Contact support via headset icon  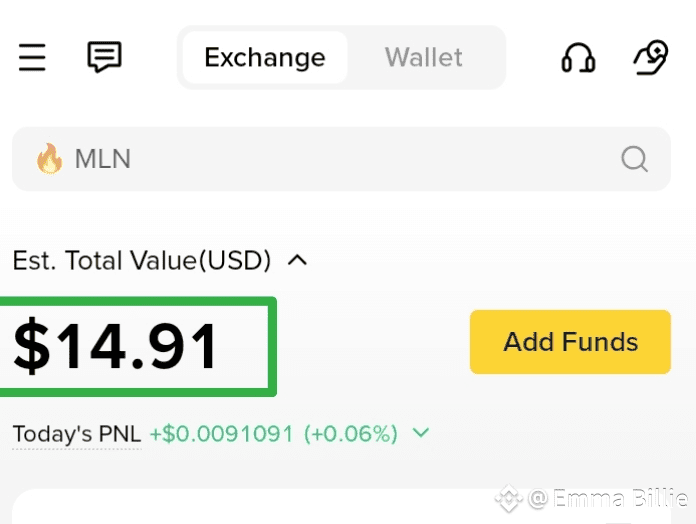tap(578, 57)
